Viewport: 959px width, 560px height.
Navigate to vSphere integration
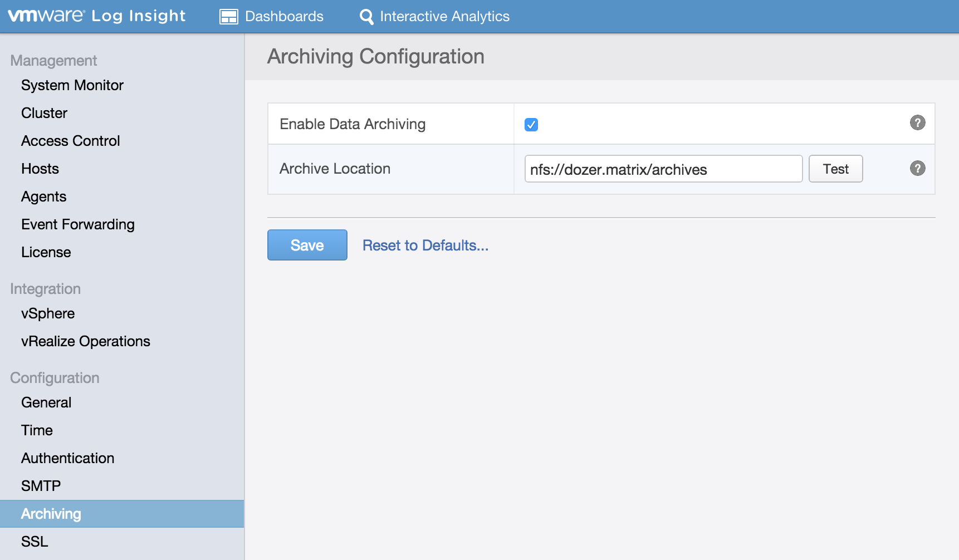48,313
